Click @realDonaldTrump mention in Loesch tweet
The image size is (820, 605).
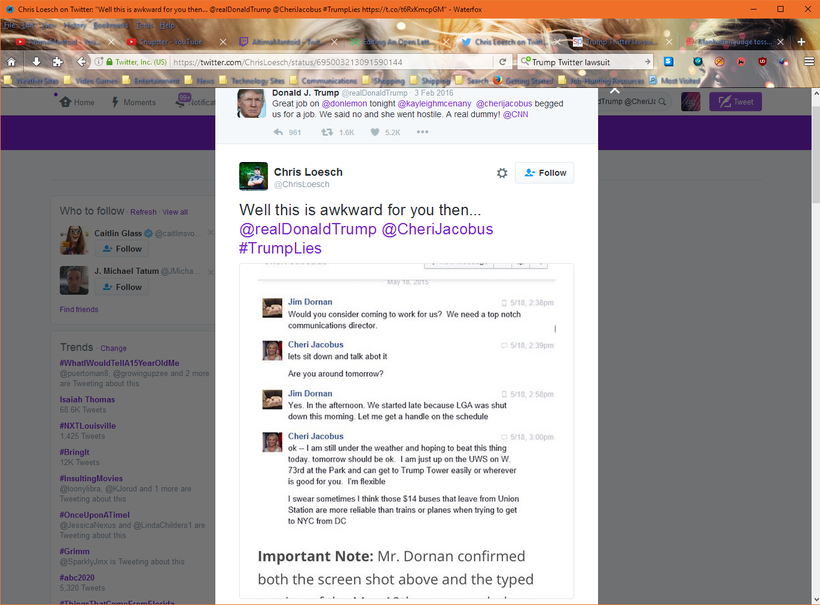click(308, 229)
